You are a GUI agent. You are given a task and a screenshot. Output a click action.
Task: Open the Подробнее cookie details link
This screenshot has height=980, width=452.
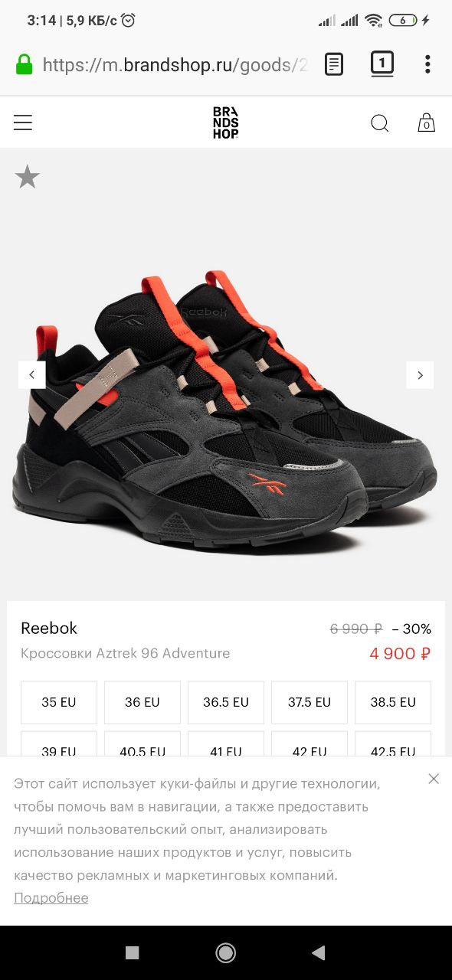pyautogui.click(x=51, y=898)
